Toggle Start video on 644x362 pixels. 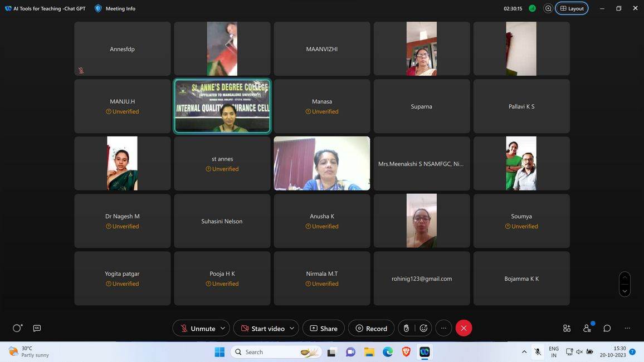point(262,329)
